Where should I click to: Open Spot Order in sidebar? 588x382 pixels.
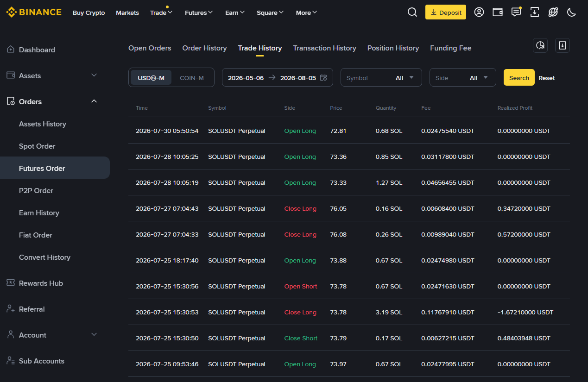(x=37, y=146)
